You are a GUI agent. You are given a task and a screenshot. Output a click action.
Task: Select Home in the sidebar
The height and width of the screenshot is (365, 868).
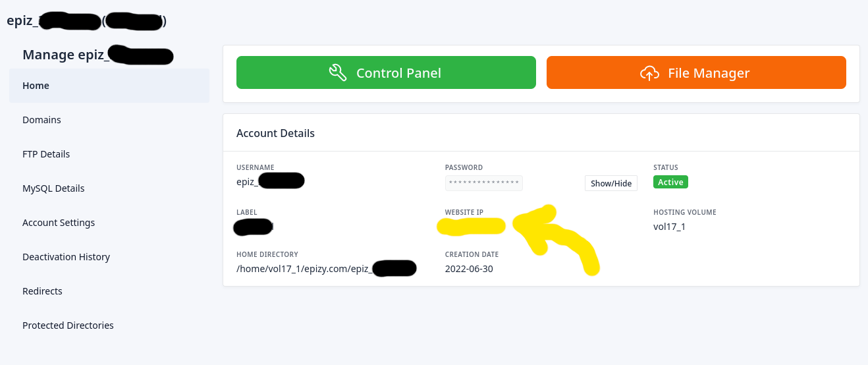pos(36,86)
